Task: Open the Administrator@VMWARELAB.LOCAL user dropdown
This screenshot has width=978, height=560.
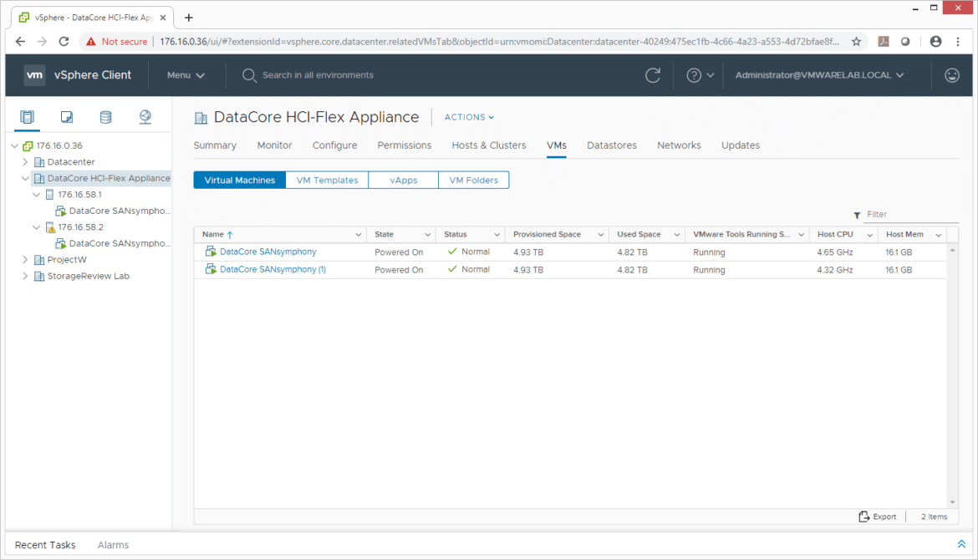Action: 819,75
